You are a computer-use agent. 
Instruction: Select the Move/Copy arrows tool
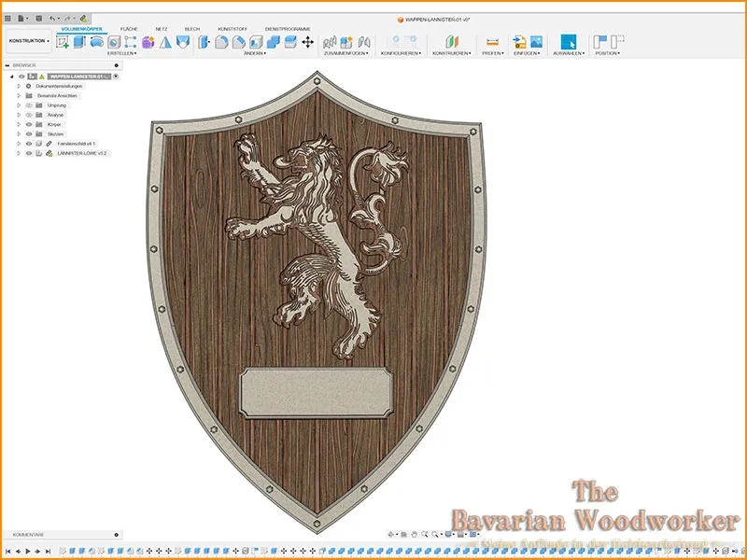click(308, 42)
